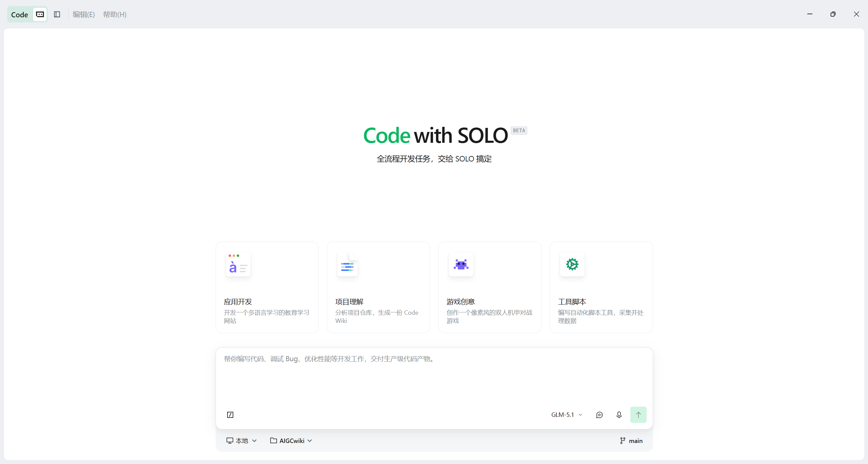Focus the prompt input text area
Image resolution: width=868 pixels, height=464 pixels.
pyautogui.click(x=434, y=376)
